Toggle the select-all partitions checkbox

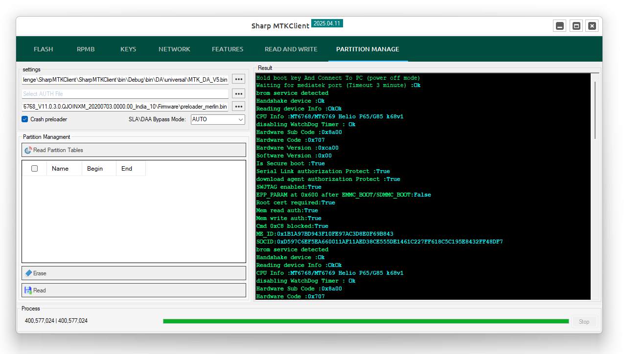point(34,168)
